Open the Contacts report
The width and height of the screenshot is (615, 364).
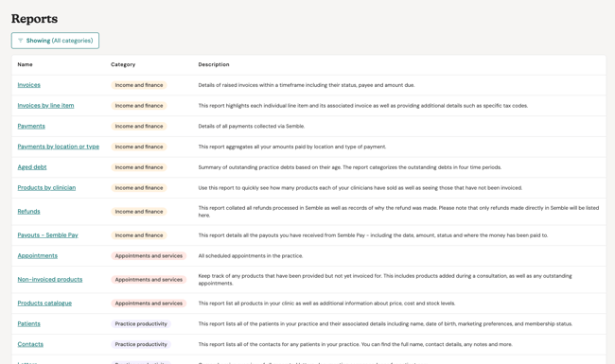30,344
